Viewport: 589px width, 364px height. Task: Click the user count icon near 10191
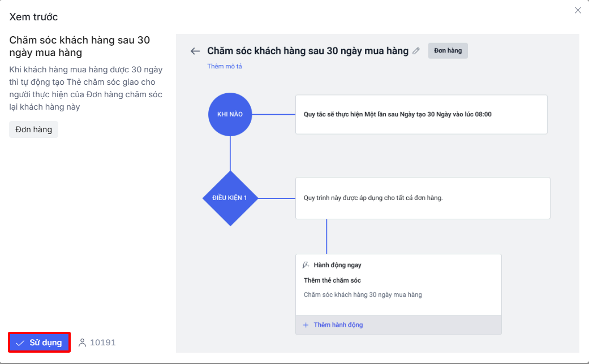(83, 343)
